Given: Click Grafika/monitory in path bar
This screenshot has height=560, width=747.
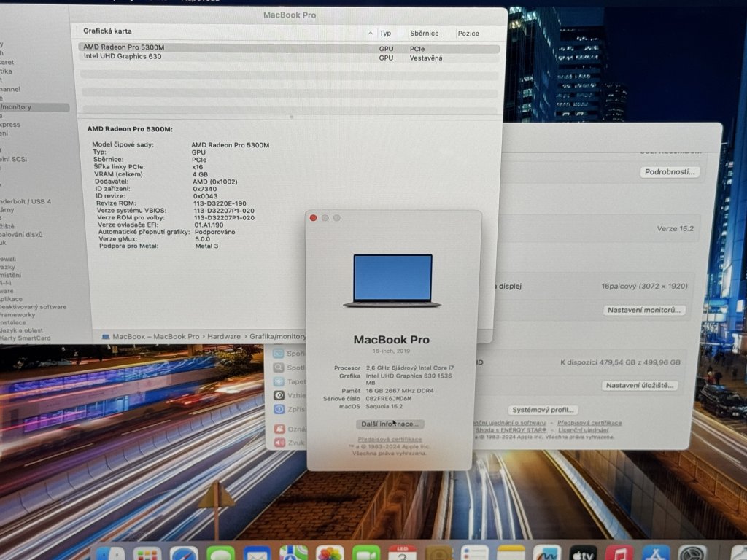Looking at the screenshot, I should (278, 337).
